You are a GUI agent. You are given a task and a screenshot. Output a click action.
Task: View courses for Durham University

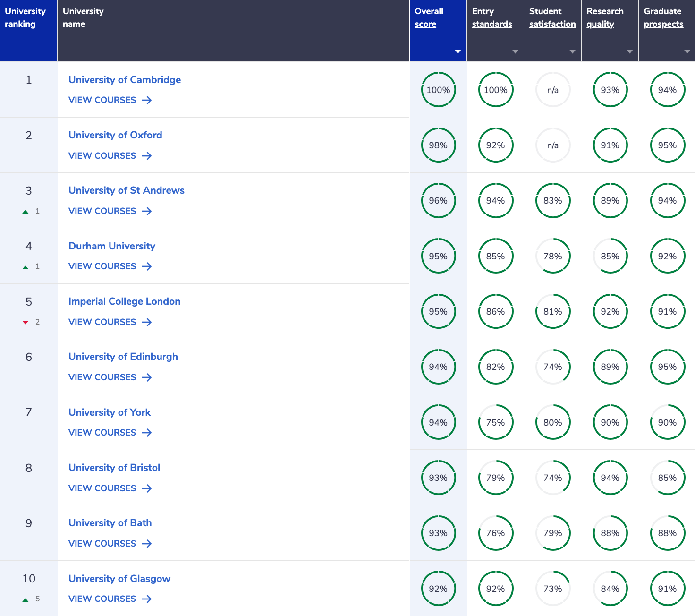(x=110, y=266)
